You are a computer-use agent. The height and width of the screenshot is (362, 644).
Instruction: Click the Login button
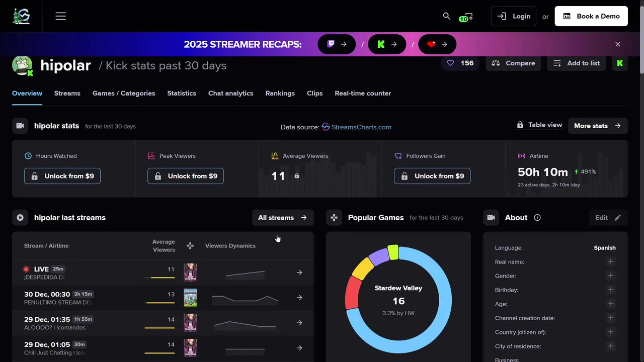[513, 16]
